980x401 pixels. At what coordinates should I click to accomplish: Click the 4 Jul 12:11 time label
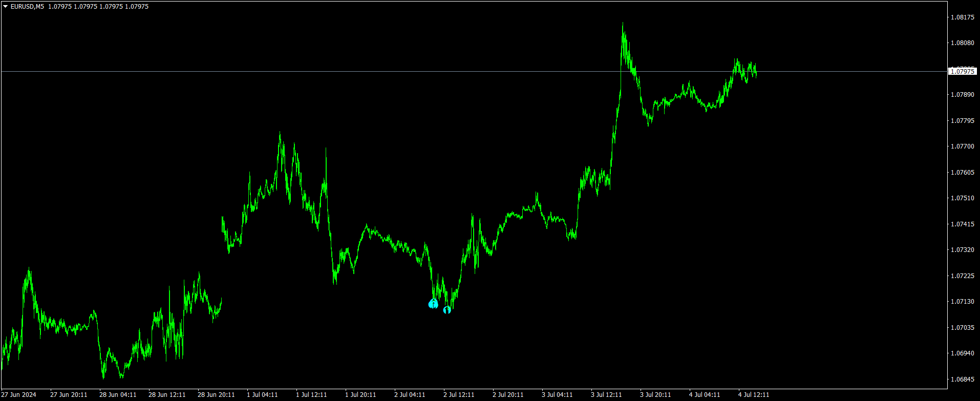coord(754,395)
